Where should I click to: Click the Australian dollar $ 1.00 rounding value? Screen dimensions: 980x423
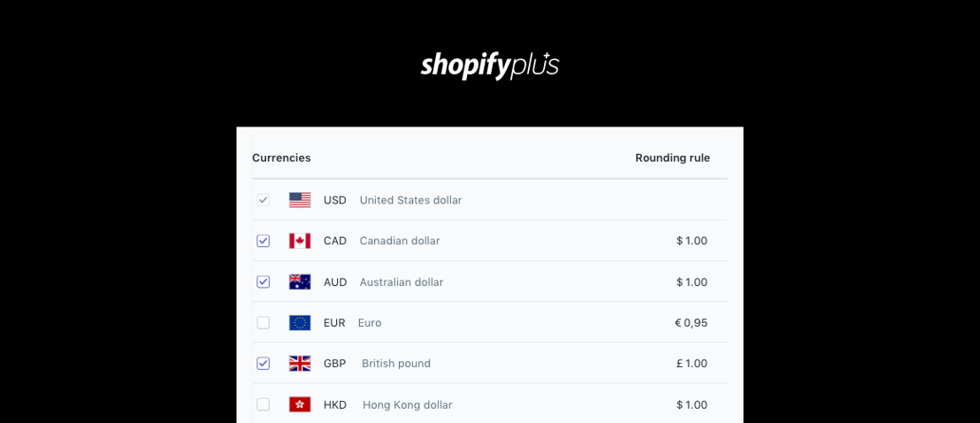point(692,282)
